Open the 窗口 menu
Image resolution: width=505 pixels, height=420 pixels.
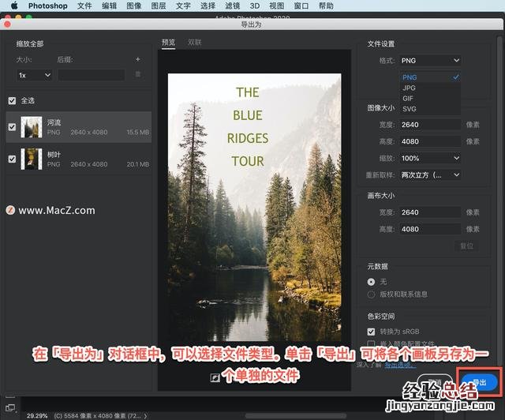[301, 6]
